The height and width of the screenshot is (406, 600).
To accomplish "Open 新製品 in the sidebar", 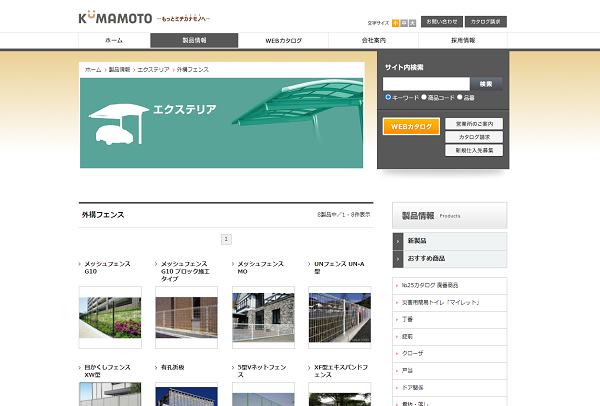I will pos(450,241).
